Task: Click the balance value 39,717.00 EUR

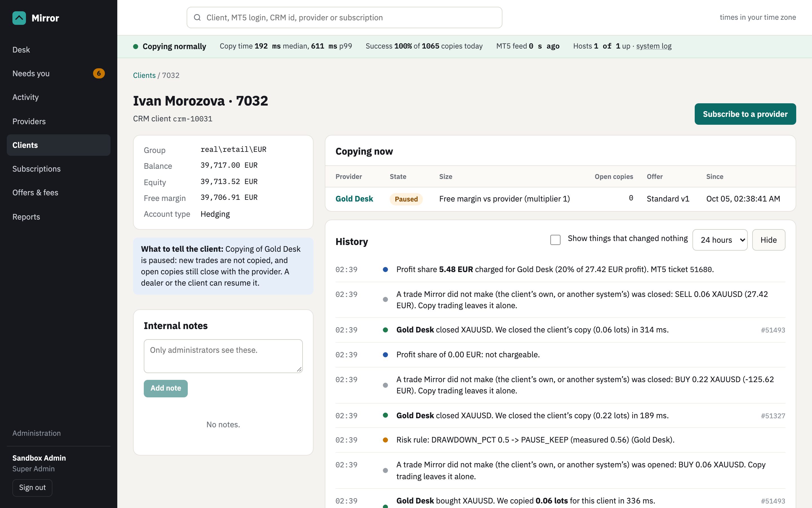Action: tap(229, 165)
